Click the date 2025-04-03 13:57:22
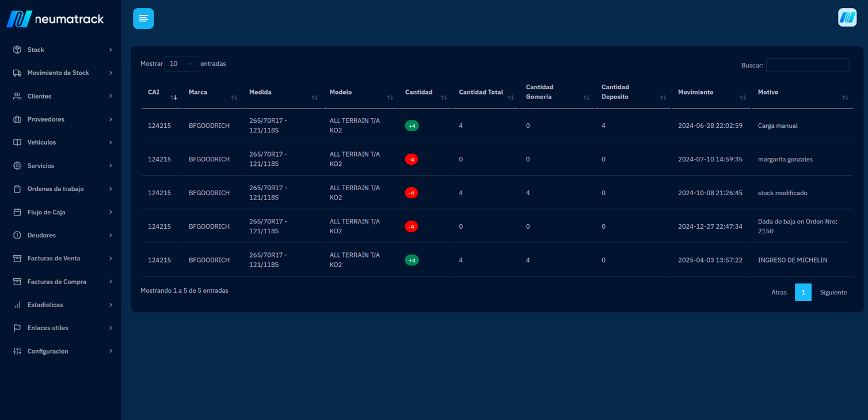The height and width of the screenshot is (420, 868). coord(710,260)
